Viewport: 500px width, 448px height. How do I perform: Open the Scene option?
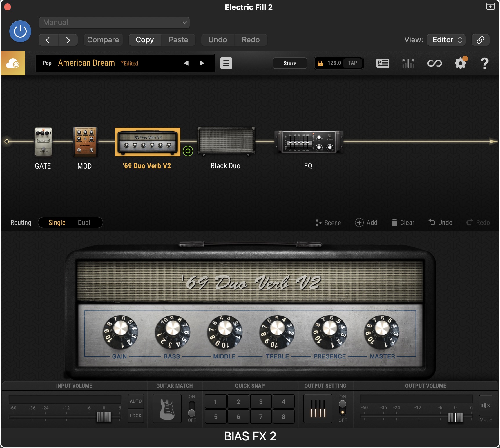coord(328,223)
